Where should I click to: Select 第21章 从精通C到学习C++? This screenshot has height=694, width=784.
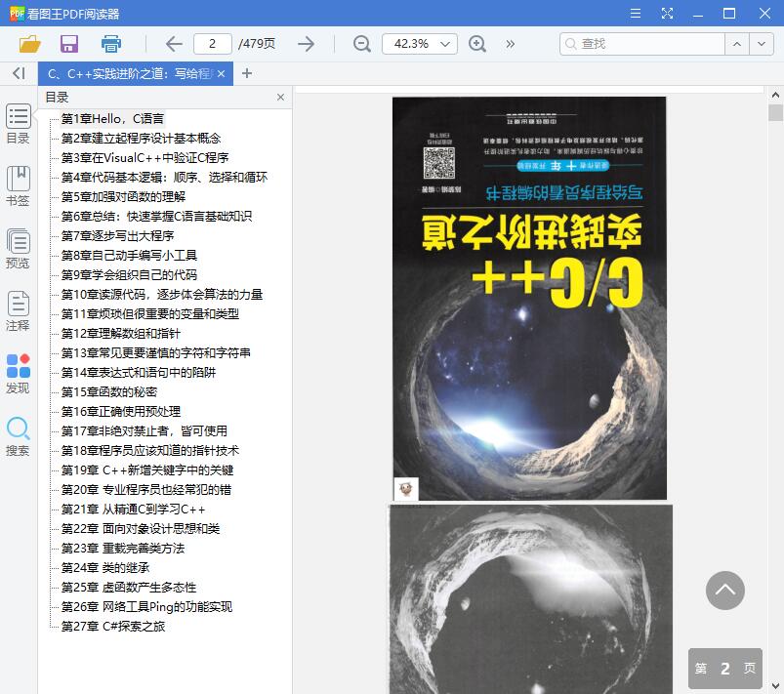tap(133, 509)
